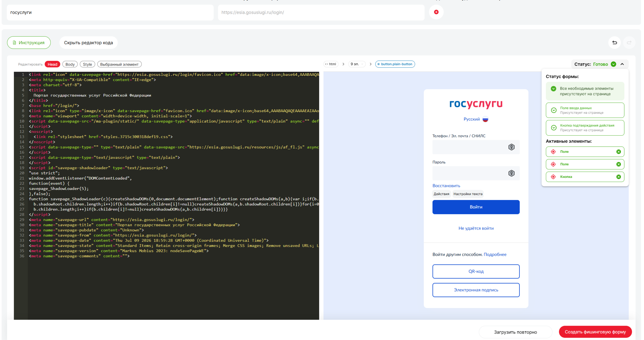Screen dimensions: 644x340
Task: Click the Электронная подпись button
Action: pos(476,290)
